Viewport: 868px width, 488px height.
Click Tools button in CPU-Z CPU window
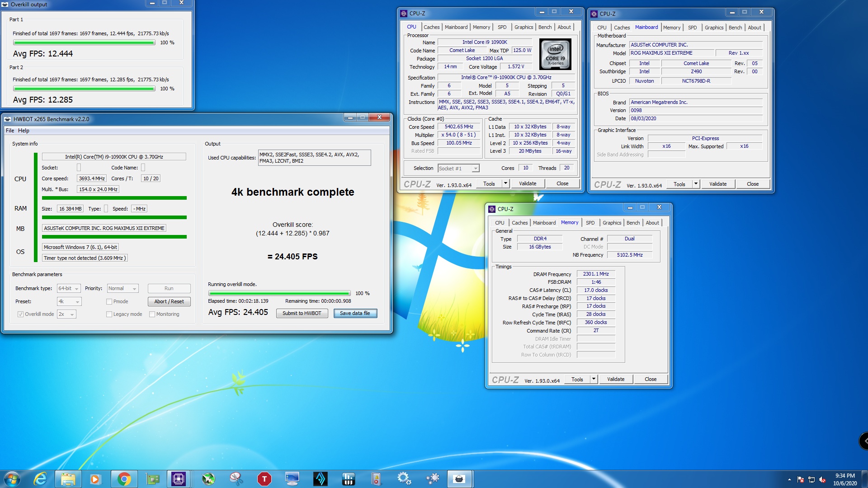489,183
